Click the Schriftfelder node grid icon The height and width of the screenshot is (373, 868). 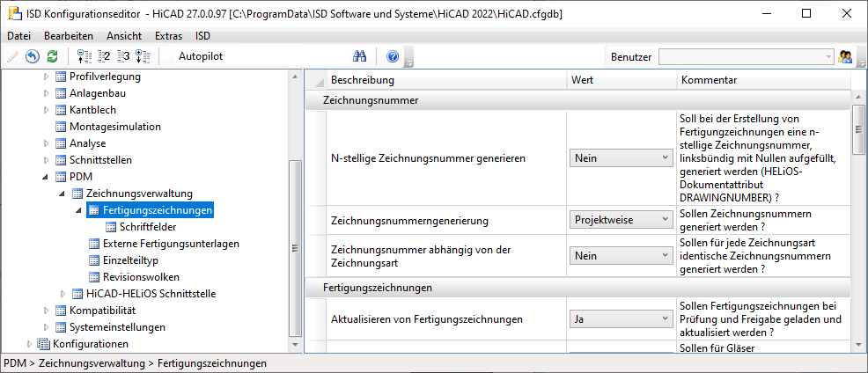click(x=111, y=227)
